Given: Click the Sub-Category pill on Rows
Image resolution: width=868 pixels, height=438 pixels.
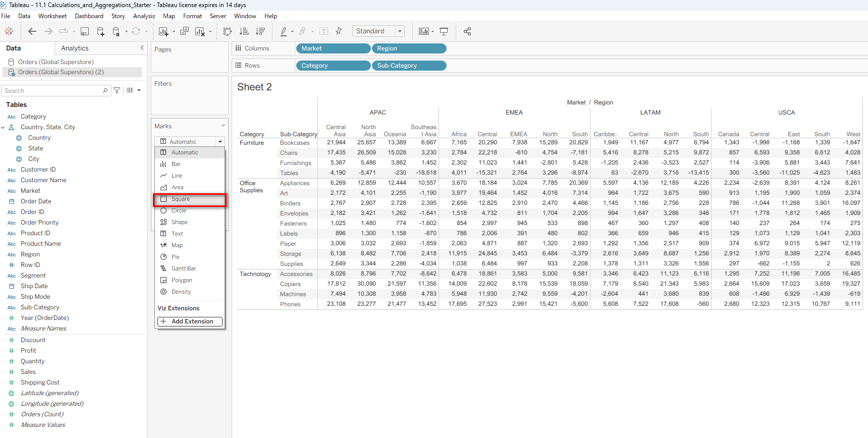Looking at the screenshot, I should 409,66.
